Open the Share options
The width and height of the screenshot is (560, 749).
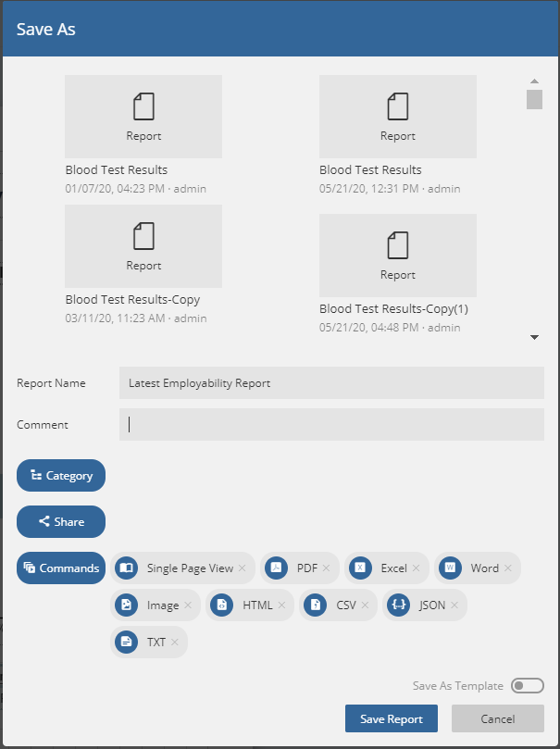click(61, 522)
